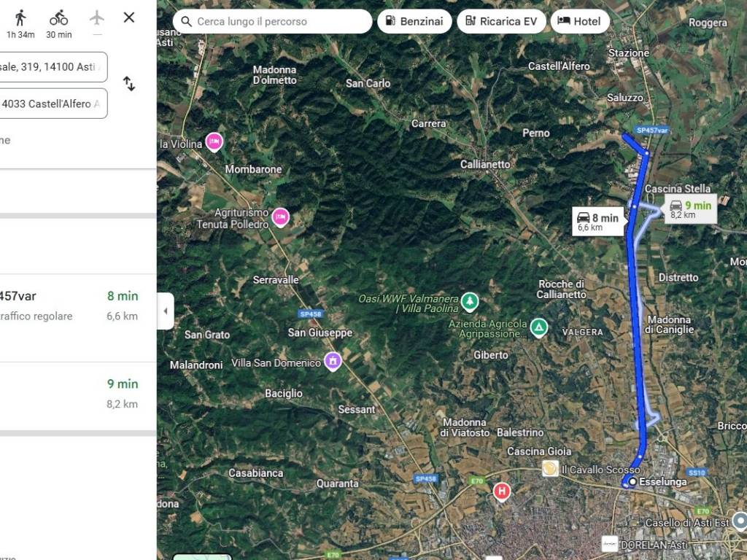Open Agriturismo Tenuta Polledro lodging pin
The image size is (747, 560).
point(280,217)
